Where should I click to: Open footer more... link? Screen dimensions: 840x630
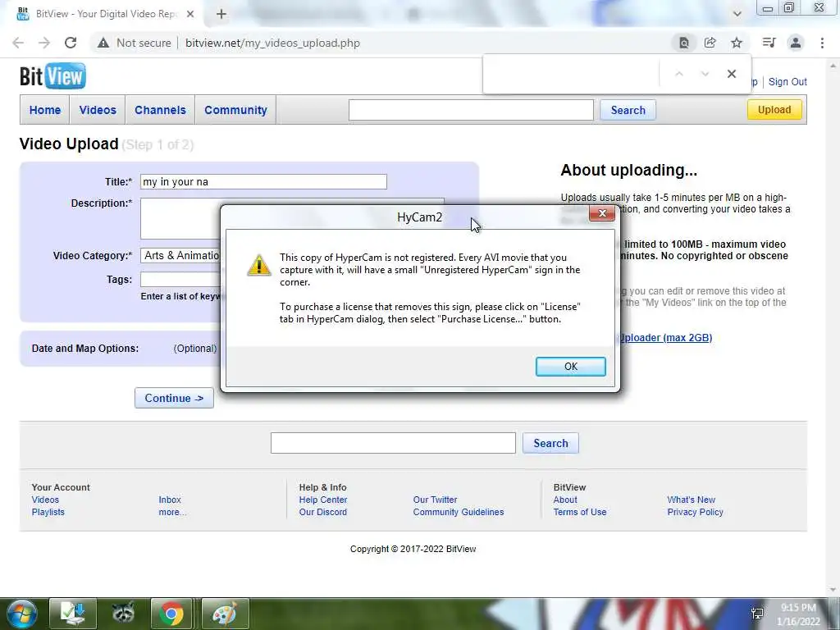172,512
